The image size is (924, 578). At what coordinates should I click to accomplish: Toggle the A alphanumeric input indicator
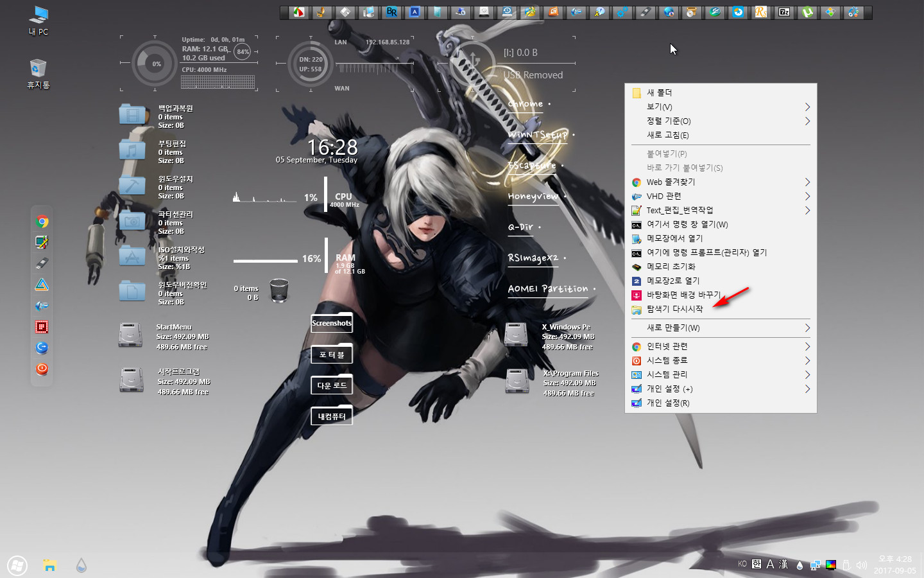point(770,564)
